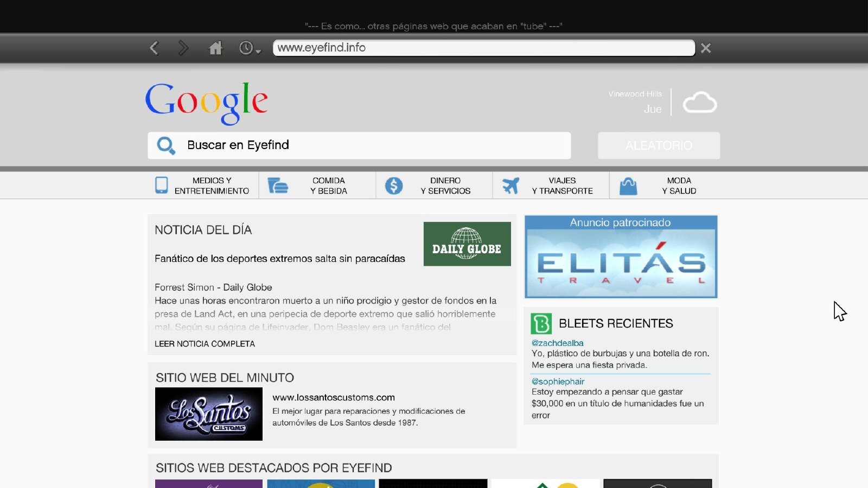The image size is (868, 488).
Task: Open the Daily Globe logo
Action: (467, 244)
